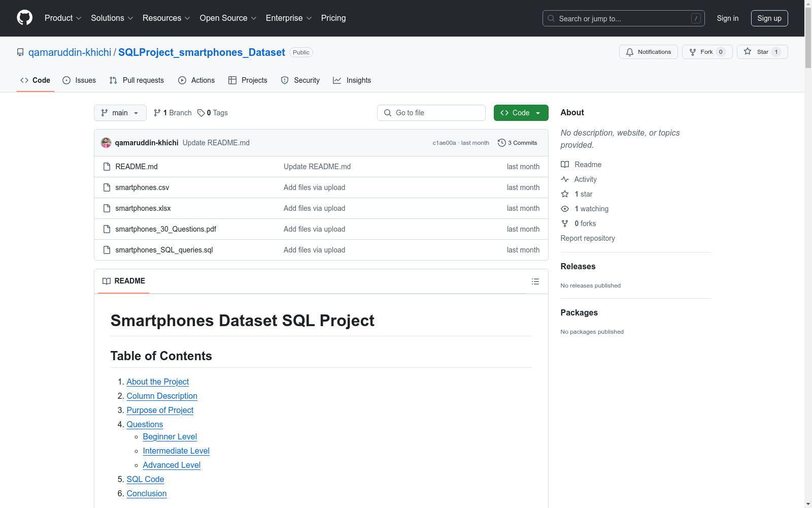Click the file icon beside smartphones.csv
The width and height of the screenshot is (812, 508).
click(107, 187)
